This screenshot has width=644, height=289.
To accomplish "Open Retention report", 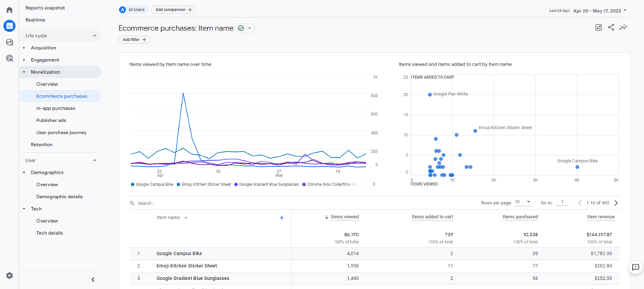I will coord(42,144).
